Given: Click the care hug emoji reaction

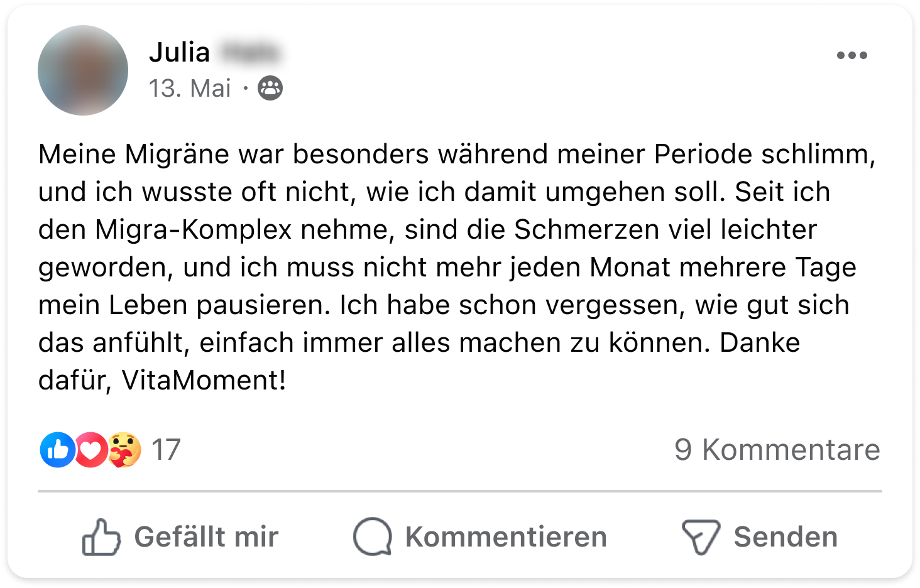Looking at the screenshot, I should (124, 450).
